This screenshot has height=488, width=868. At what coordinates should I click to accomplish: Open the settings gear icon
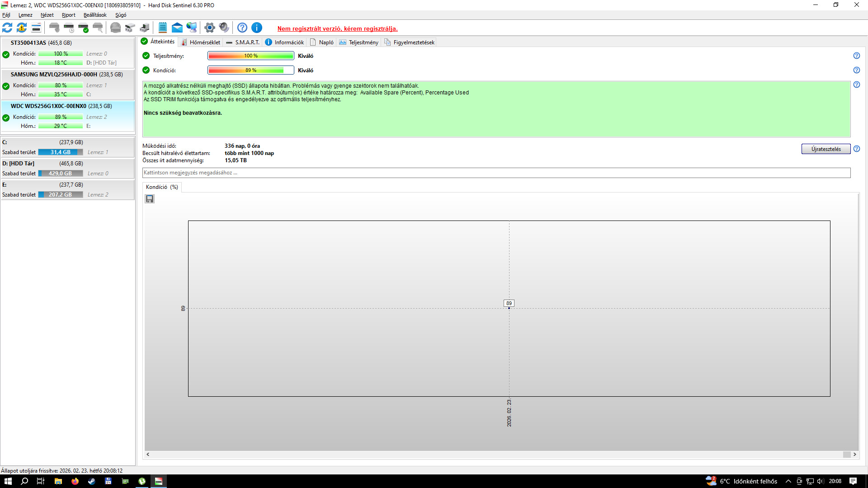coord(209,28)
